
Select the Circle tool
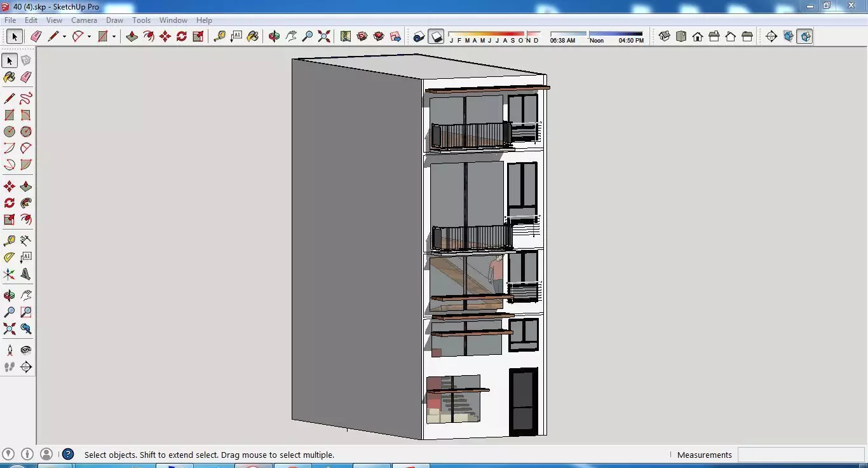tap(10, 132)
